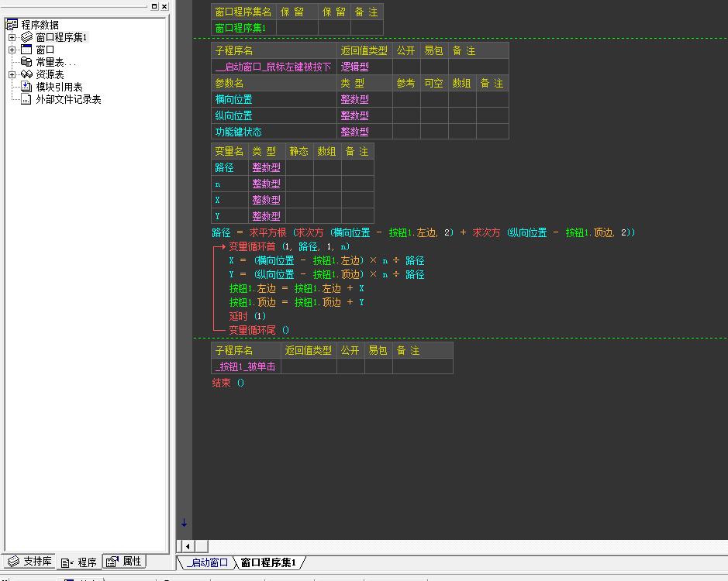Expand the 窗口程序集1 tree node

click(x=12, y=37)
